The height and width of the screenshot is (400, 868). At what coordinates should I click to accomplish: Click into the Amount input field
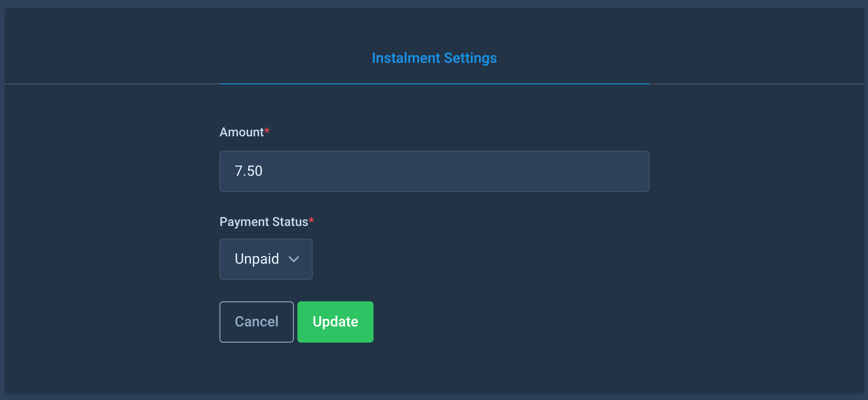434,171
